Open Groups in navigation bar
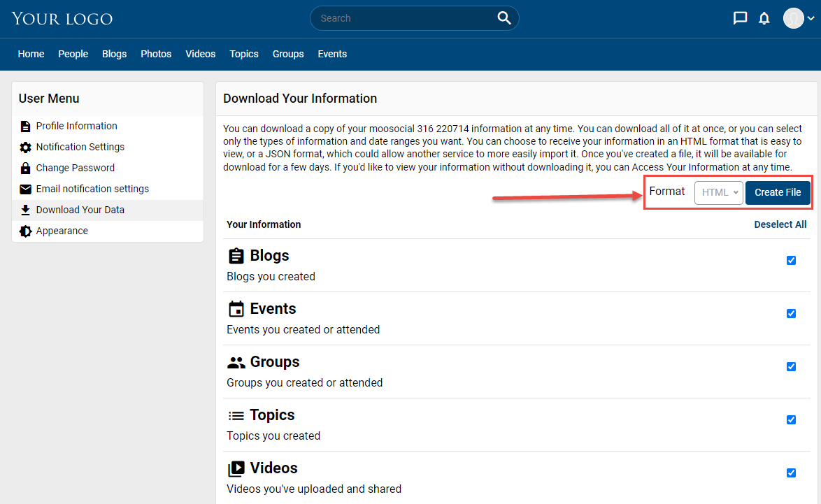Viewport: 821px width, 504px height. [288, 54]
